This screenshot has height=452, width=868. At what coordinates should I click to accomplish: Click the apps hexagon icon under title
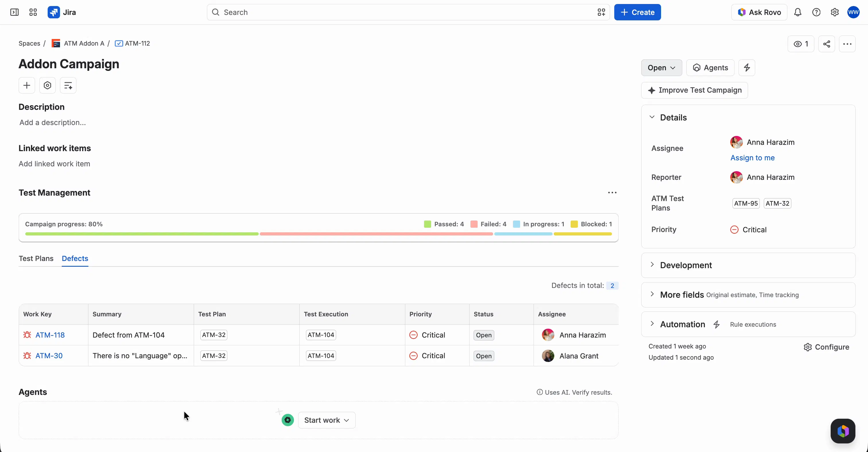tap(48, 85)
